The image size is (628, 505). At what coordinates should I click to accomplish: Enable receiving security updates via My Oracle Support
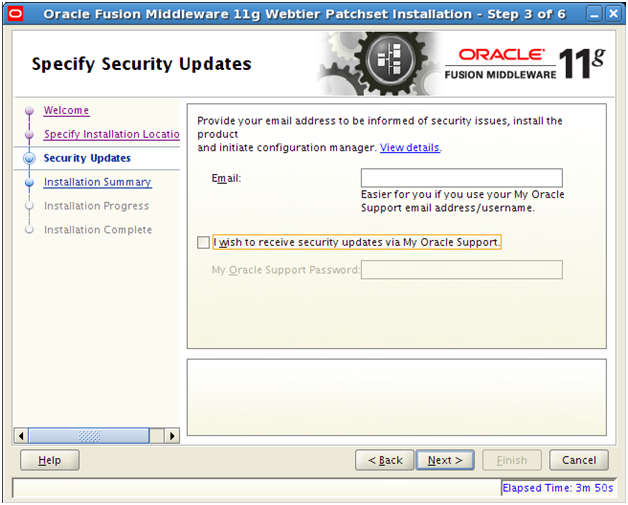click(x=203, y=242)
